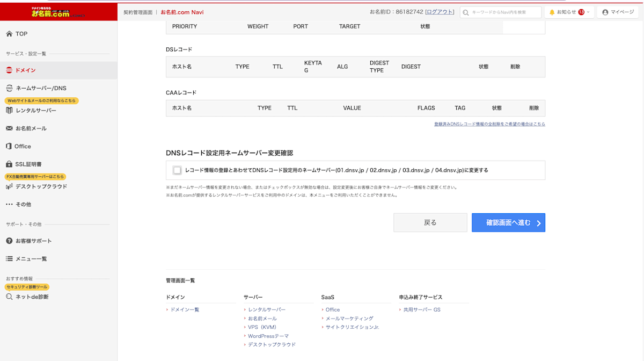Screen dimensions: 644x361
Task: Click the DIGEST TYPE column header
Action: coord(379,67)
